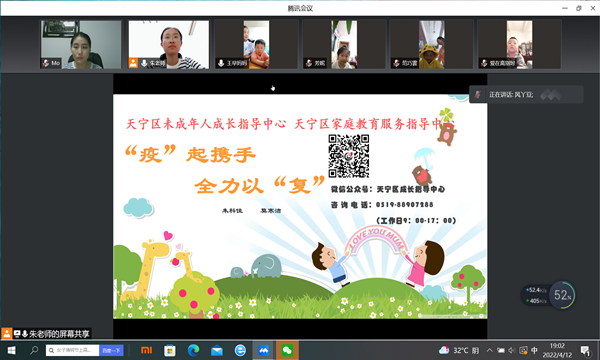Expand the hidden system tray icons chevron
600x360 pixels.
click(489, 350)
